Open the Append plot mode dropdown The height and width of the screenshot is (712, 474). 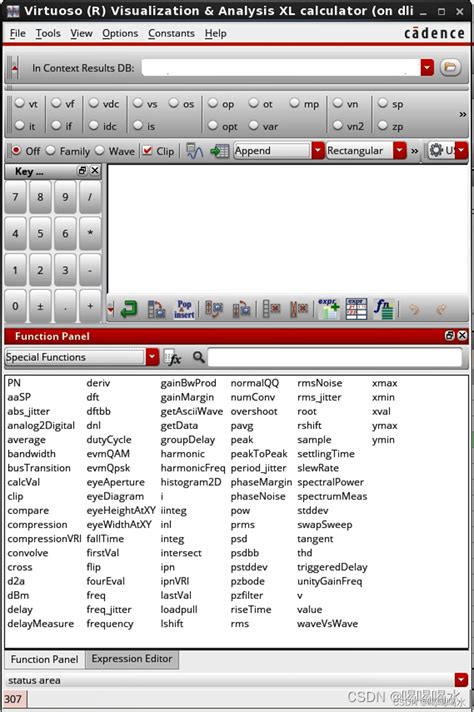coord(317,150)
